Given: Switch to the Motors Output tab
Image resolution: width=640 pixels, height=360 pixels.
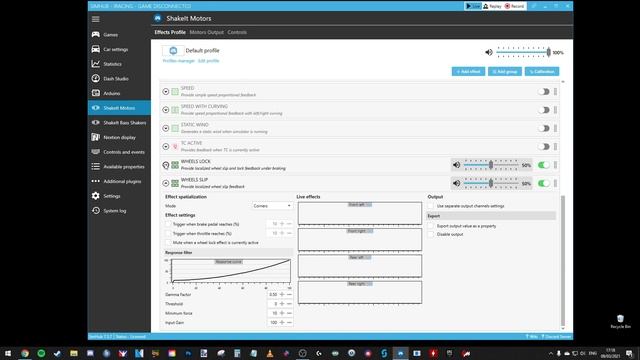Looking at the screenshot, I should coord(207,32).
